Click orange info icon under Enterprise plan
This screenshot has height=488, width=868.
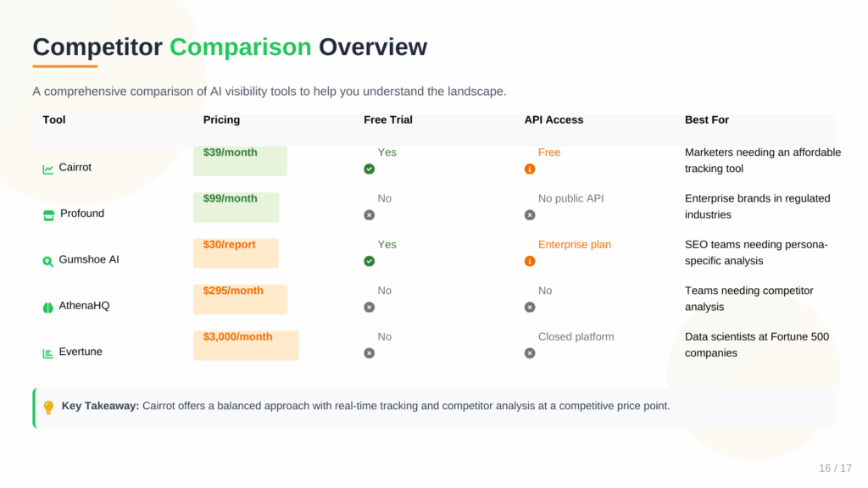pos(530,261)
